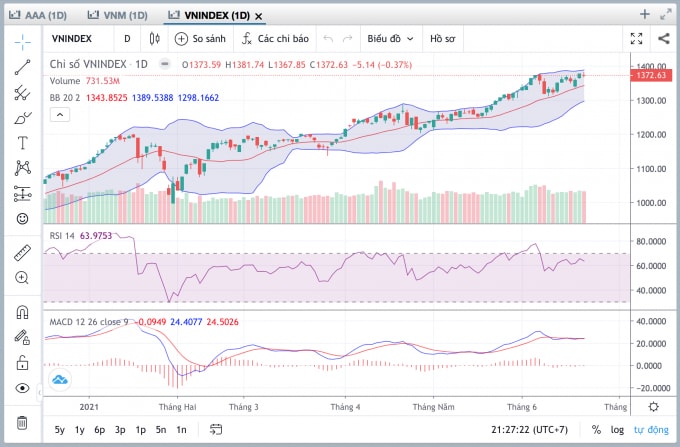This screenshot has width=680, height=447.
Task: Click the share chart icon
Action: 664,39
